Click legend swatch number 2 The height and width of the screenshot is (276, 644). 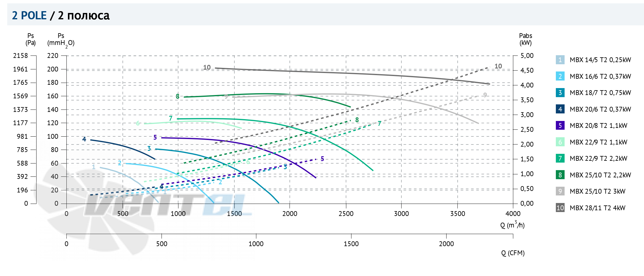point(560,76)
